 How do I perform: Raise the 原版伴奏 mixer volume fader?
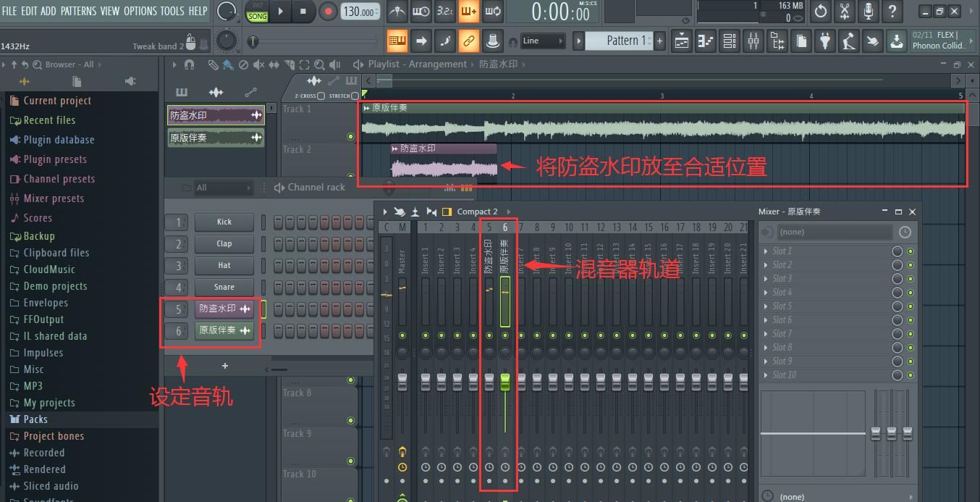(x=504, y=382)
